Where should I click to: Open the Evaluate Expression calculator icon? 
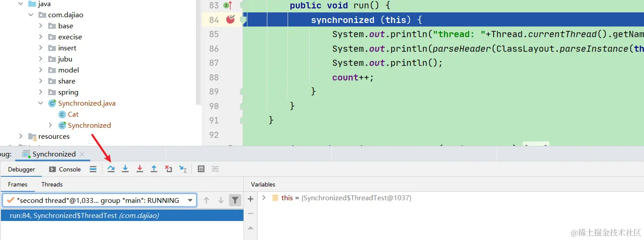point(201,169)
